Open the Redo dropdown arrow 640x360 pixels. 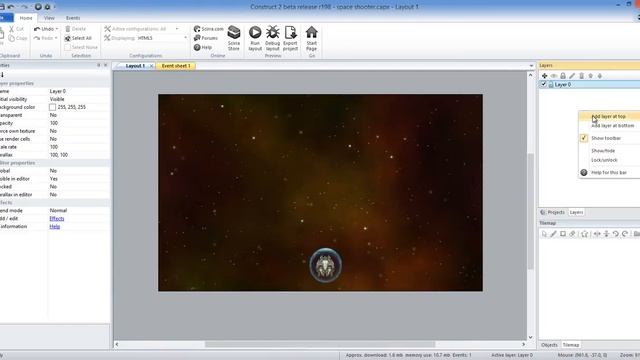coord(56,38)
